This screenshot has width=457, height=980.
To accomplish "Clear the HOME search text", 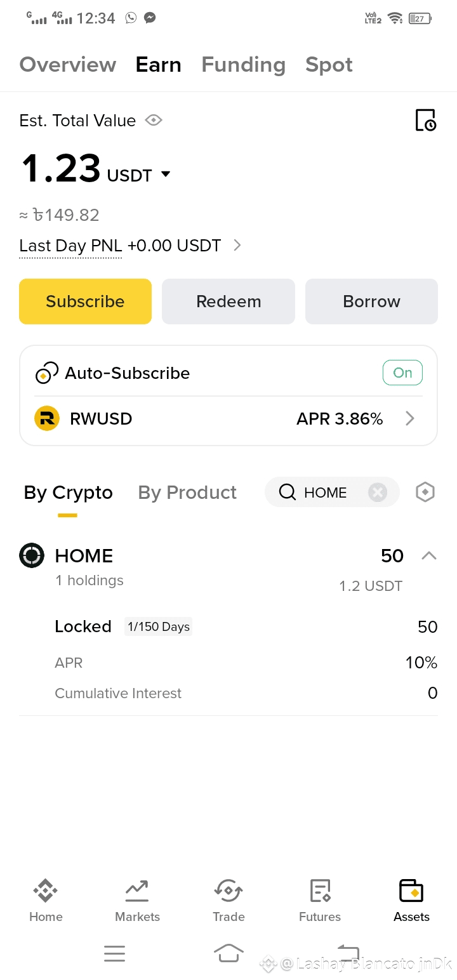I will point(378,492).
